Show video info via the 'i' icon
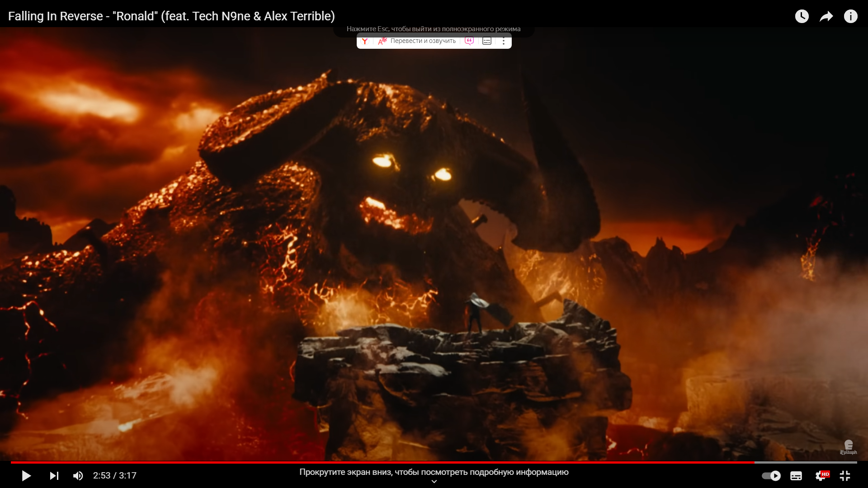This screenshot has height=488, width=868. 850,17
